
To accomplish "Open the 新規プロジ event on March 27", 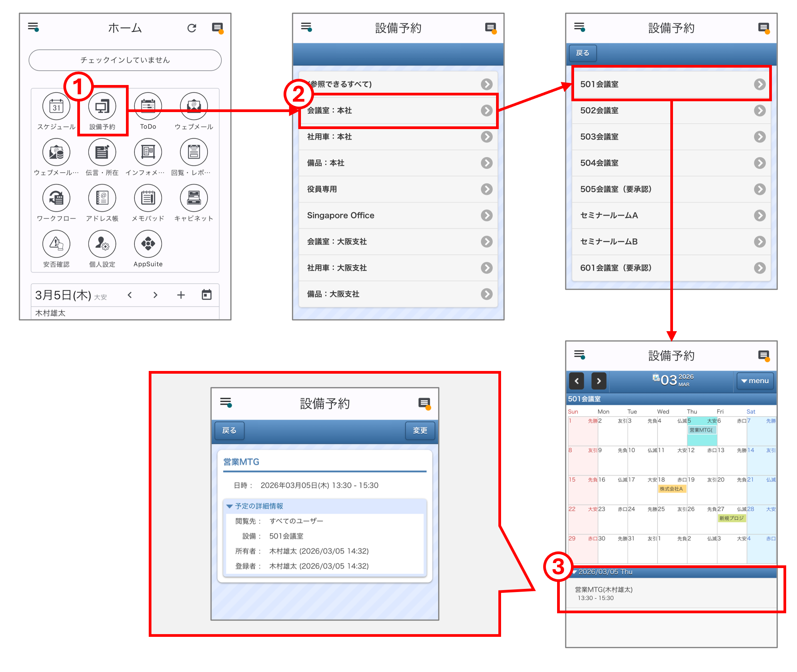I will (x=731, y=518).
